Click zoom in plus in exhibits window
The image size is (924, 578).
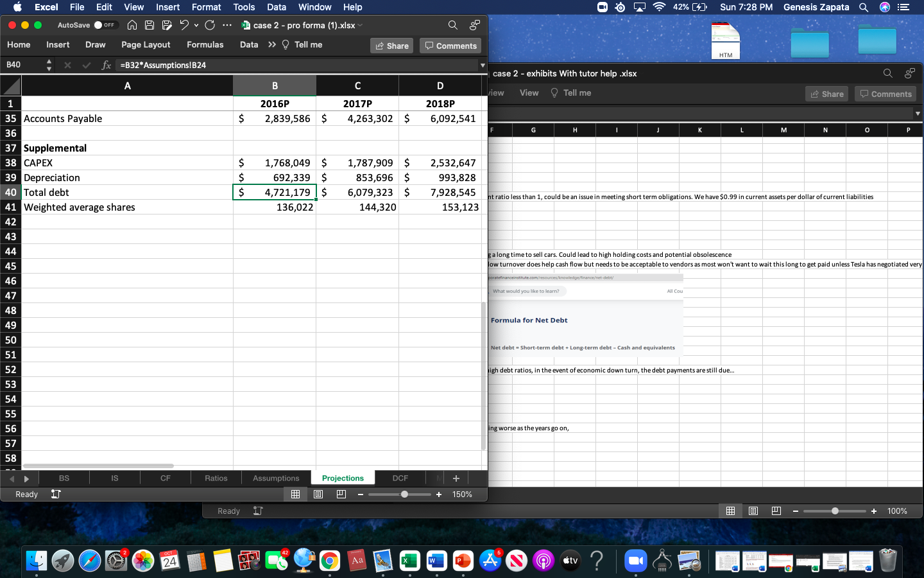874,511
